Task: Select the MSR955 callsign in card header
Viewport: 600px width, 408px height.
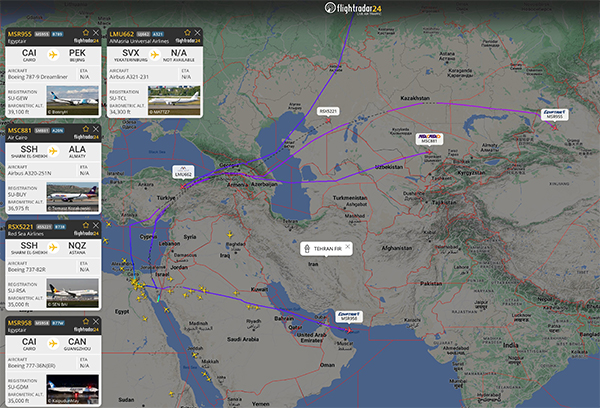Action: click(x=20, y=34)
